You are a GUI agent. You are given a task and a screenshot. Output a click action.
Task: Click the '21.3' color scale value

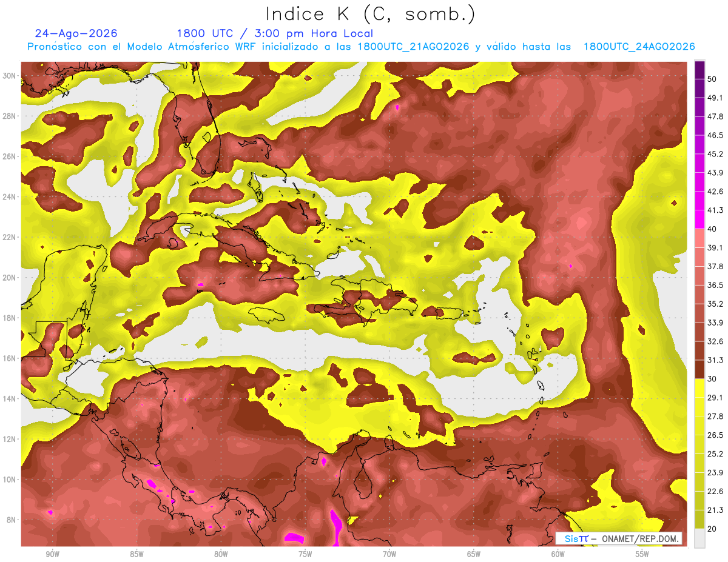point(715,510)
